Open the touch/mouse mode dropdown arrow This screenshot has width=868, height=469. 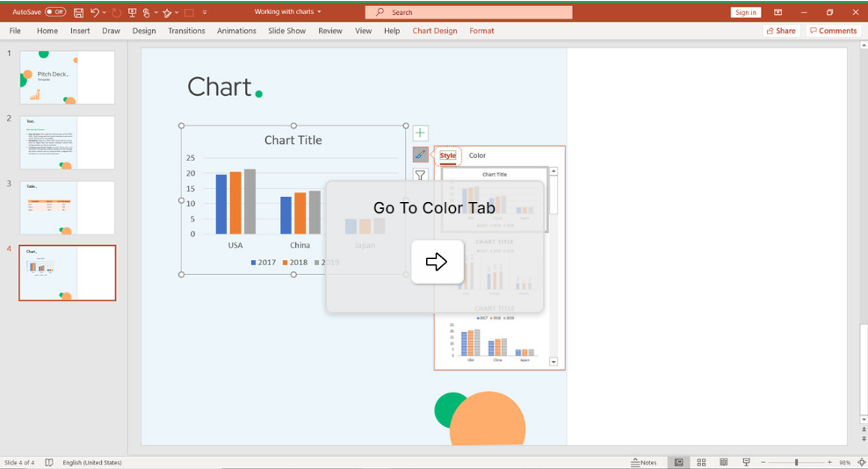(156, 12)
